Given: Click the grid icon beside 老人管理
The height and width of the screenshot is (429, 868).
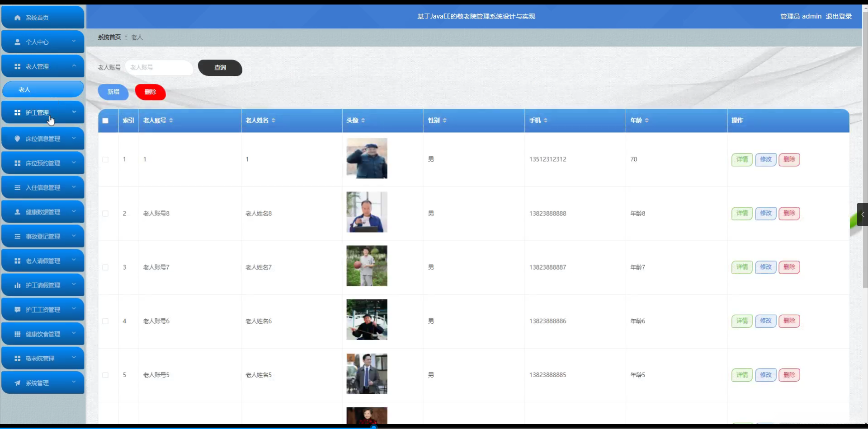Looking at the screenshot, I should coord(17,66).
